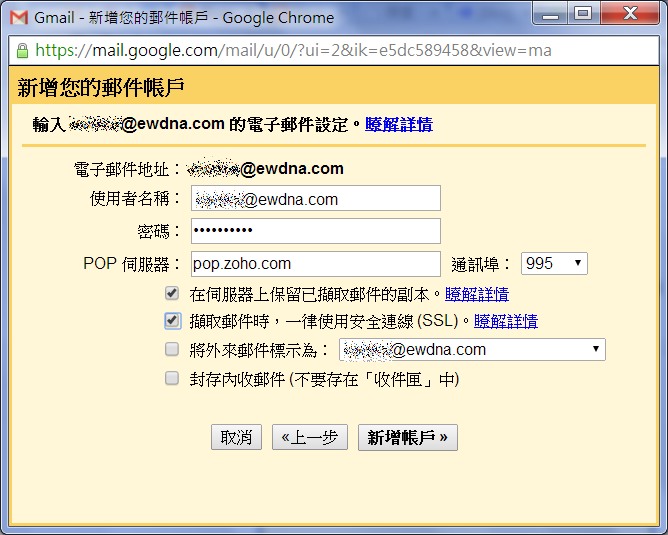Image resolution: width=668 pixels, height=535 pixels.
Task: Click the 電子郵件地址 @ewdna.com text
Action: click(265, 169)
